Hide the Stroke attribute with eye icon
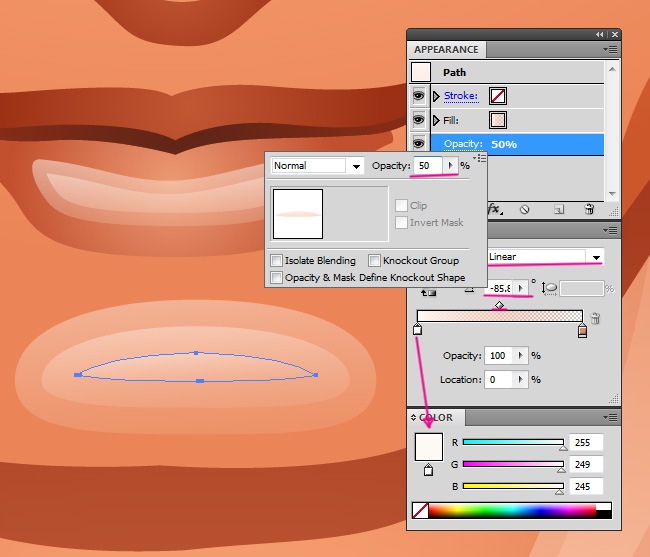Image resolution: width=650 pixels, height=557 pixels. (419, 96)
